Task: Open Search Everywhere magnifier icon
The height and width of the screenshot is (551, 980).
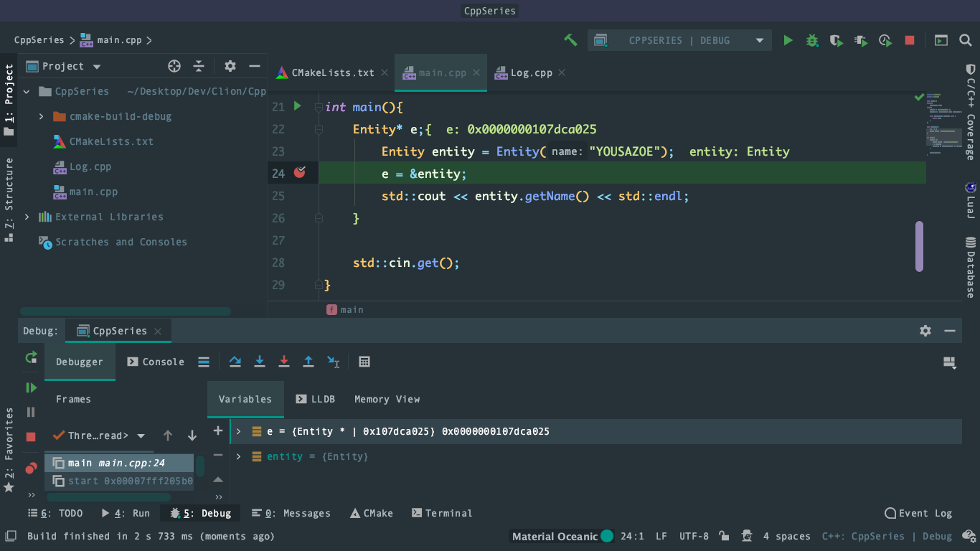Action: [966, 40]
